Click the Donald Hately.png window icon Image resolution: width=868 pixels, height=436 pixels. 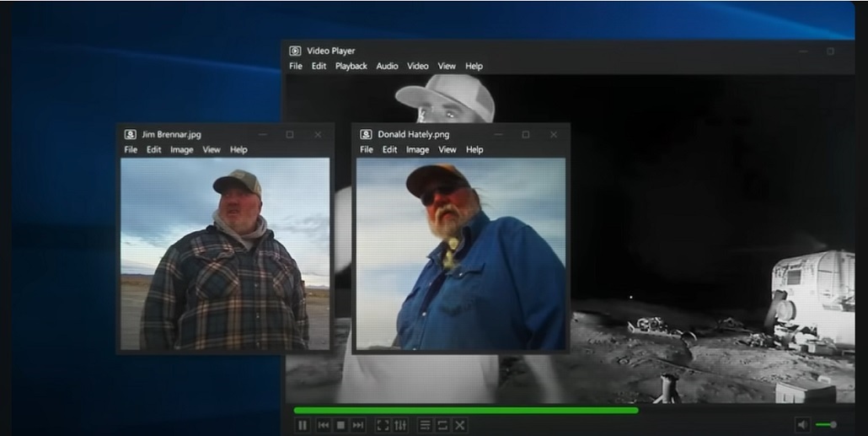tap(366, 135)
